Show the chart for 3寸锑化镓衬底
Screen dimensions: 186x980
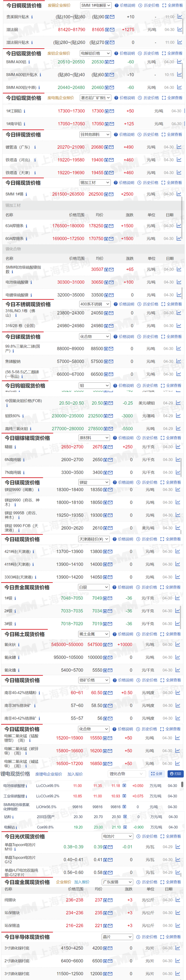point(177,948)
